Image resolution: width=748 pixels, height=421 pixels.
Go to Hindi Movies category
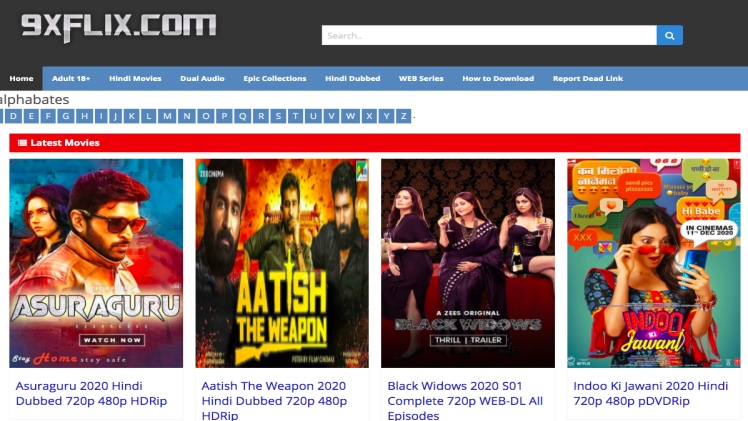click(x=135, y=78)
